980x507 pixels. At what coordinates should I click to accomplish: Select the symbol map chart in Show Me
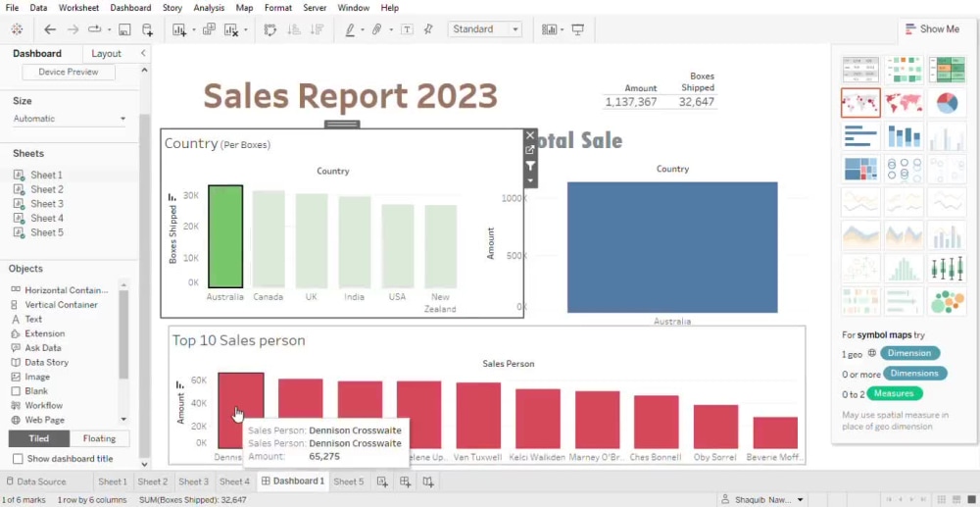tap(860, 103)
